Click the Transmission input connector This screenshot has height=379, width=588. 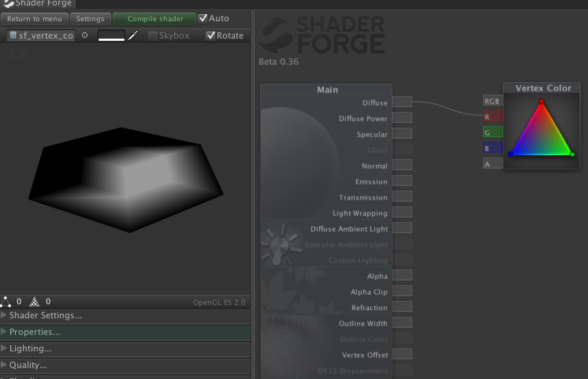[402, 197]
